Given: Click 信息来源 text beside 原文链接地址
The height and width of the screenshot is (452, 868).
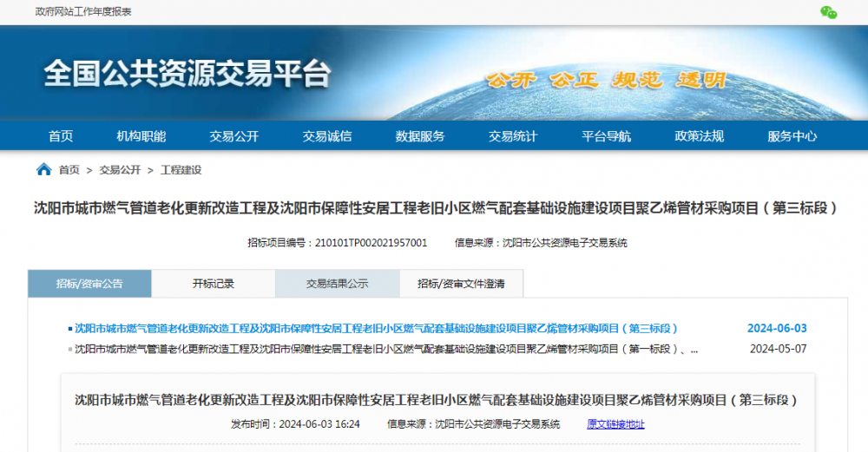Looking at the screenshot, I should pyautogui.click(x=473, y=424).
